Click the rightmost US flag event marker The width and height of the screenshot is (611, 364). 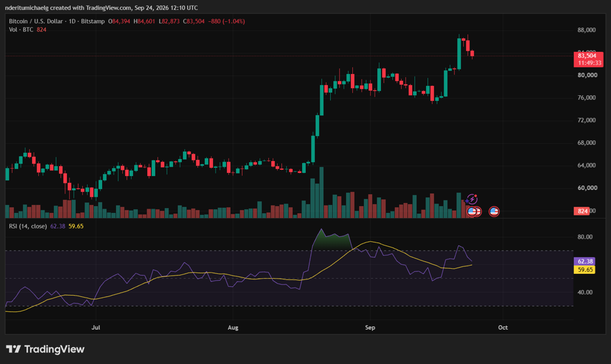[x=494, y=212]
